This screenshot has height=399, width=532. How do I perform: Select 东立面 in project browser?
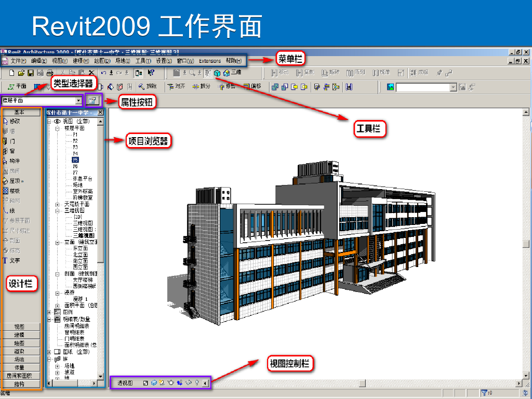click(x=81, y=248)
